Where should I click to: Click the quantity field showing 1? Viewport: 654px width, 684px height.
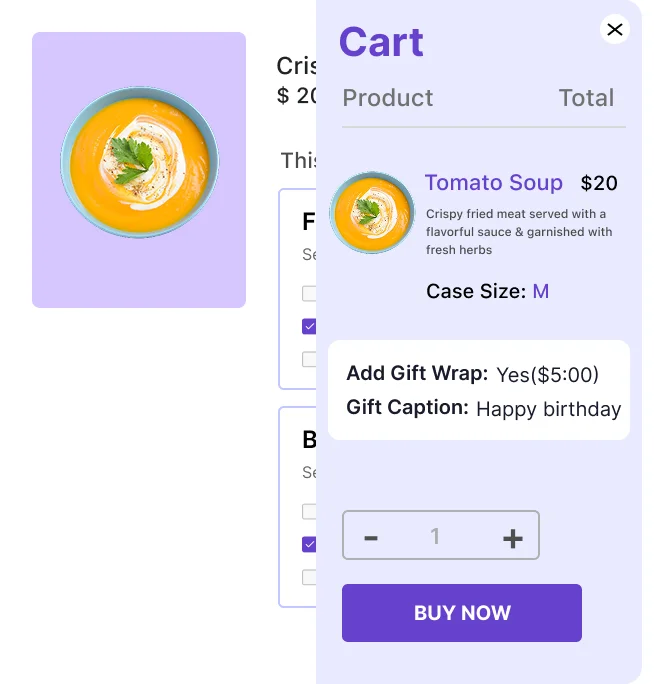(435, 537)
